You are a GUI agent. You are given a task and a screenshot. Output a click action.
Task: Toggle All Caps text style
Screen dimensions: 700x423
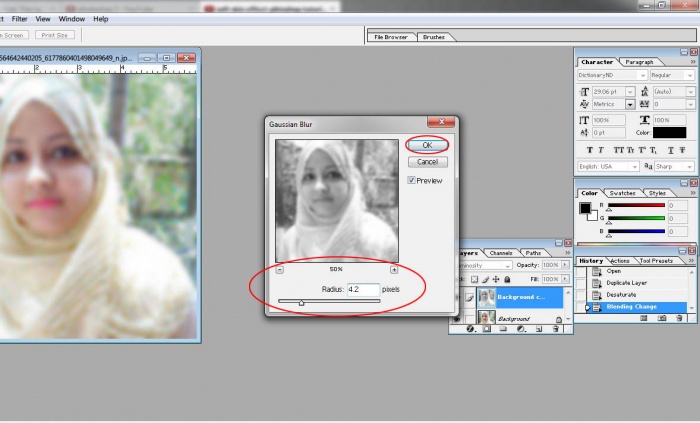click(x=618, y=150)
